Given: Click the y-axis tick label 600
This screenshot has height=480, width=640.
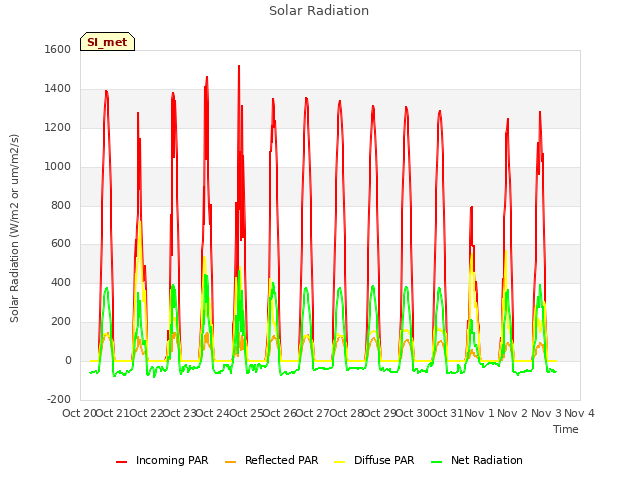Looking at the screenshot, I should tap(61, 244).
